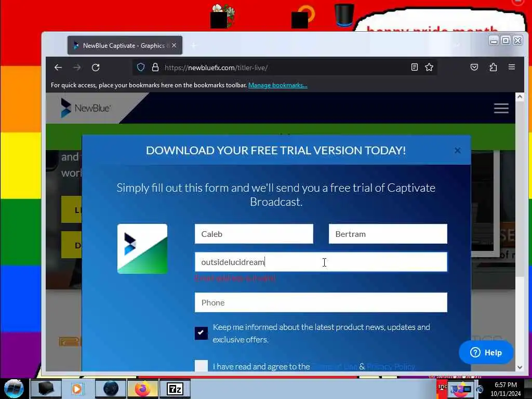Open a new browser tab with plus
The image size is (532, 399).
coord(193,45)
